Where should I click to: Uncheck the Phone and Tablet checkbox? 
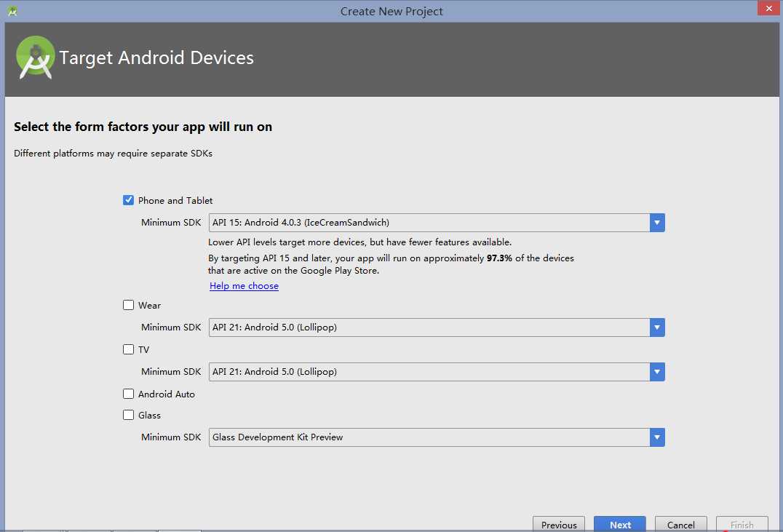click(128, 200)
